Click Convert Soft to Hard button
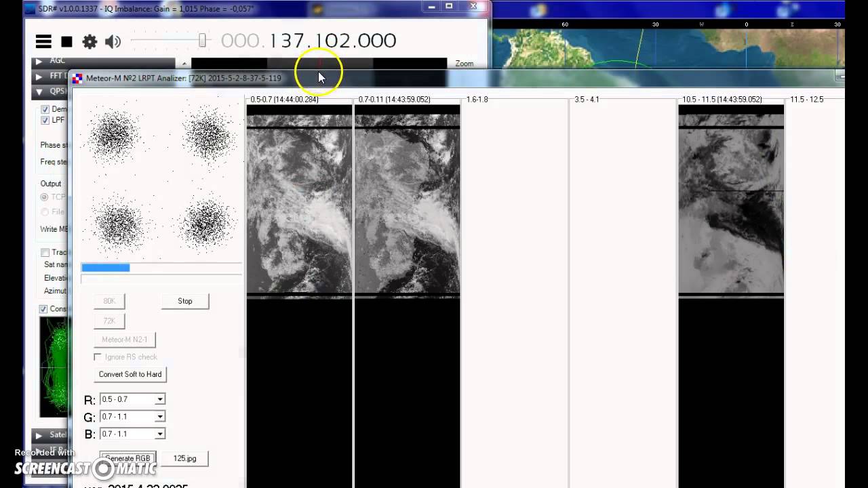This screenshot has width=868, height=488. (130, 374)
